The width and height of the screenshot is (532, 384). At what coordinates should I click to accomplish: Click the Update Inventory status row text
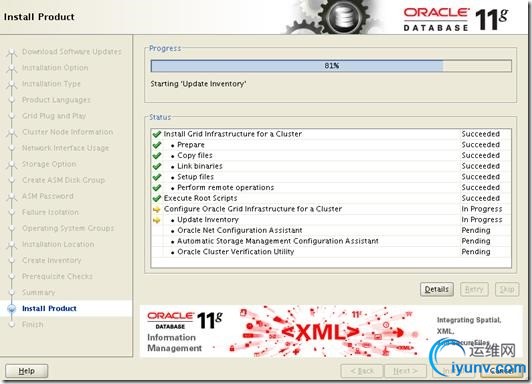click(208, 220)
